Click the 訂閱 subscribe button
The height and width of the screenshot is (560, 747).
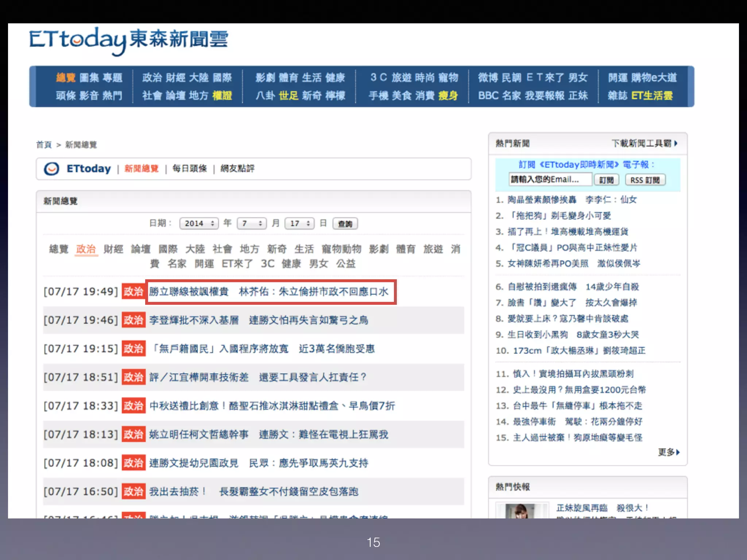606,180
